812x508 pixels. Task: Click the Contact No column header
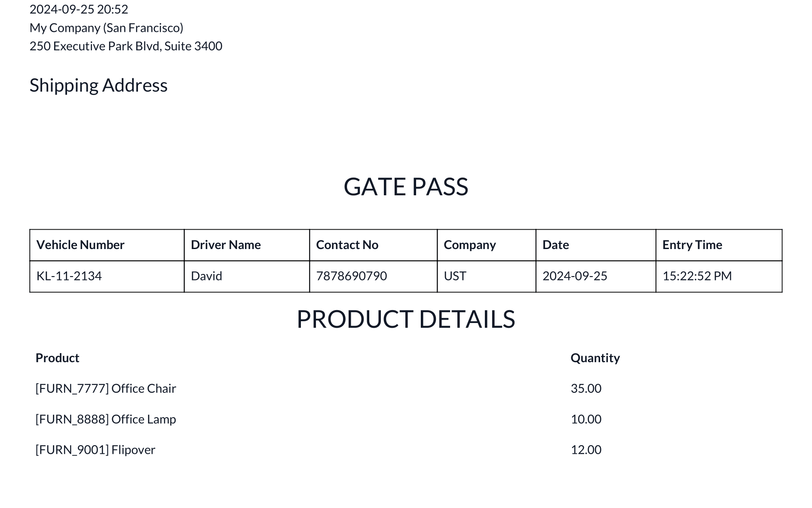347,245
